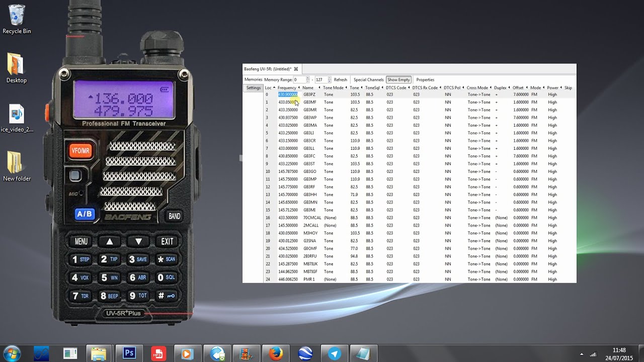Open Windows Media Player from taskbar
The height and width of the screenshot is (362, 644).
(x=187, y=353)
